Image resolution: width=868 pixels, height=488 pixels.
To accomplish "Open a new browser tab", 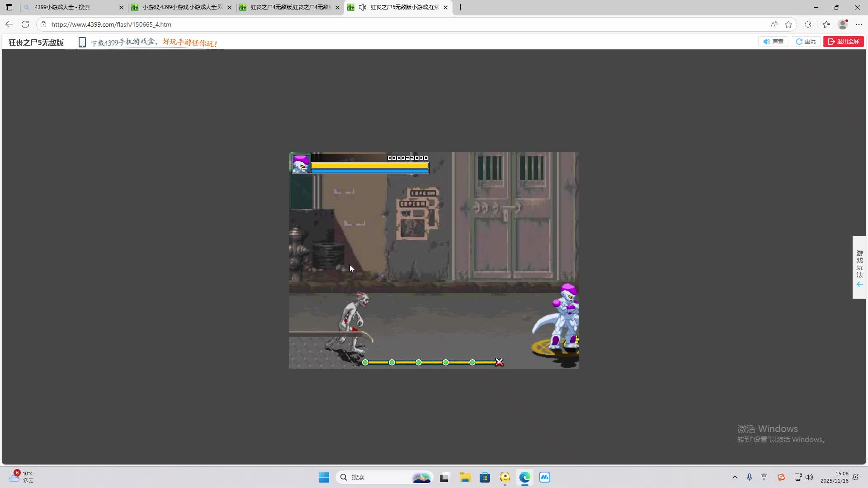I will click(460, 7).
